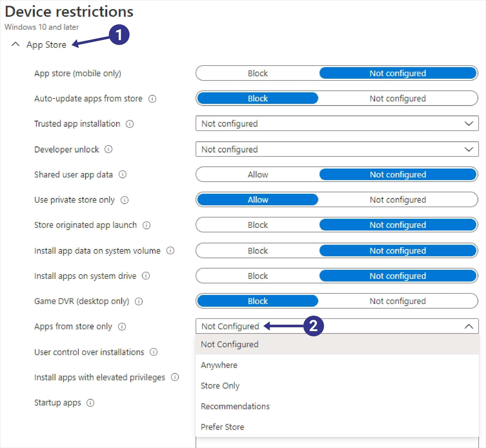This screenshot has height=448, width=486.
Task: Set Shared user app data to Allow
Action: (258, 175)
